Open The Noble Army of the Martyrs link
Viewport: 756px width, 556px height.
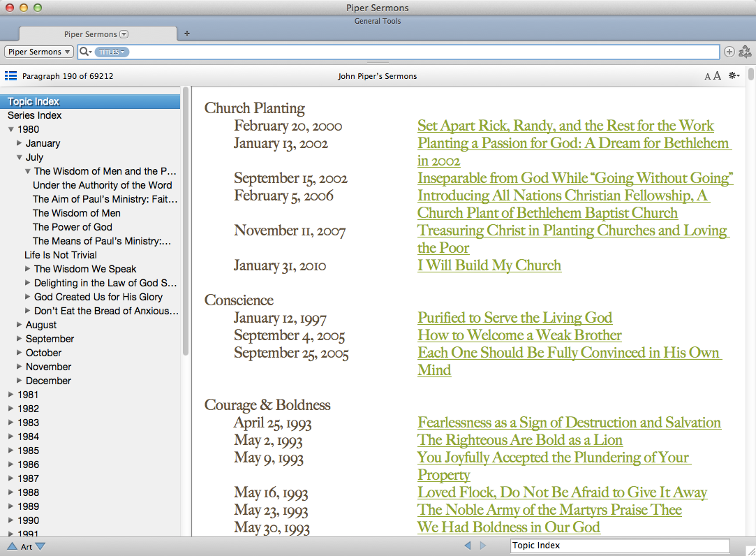[549, 510]
